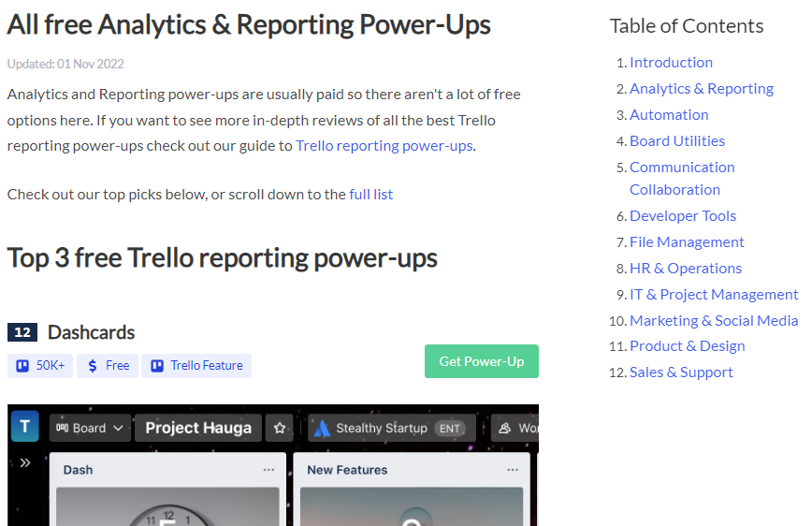Open the Board view dropdown
Viewport: 812px width, 526px height.
[x=90, y=428]
